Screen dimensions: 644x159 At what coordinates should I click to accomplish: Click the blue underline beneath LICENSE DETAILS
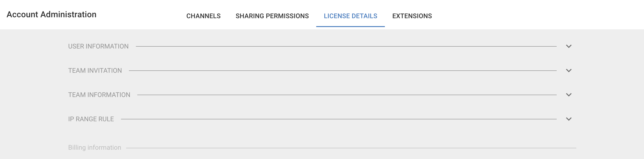pos(351,25)
